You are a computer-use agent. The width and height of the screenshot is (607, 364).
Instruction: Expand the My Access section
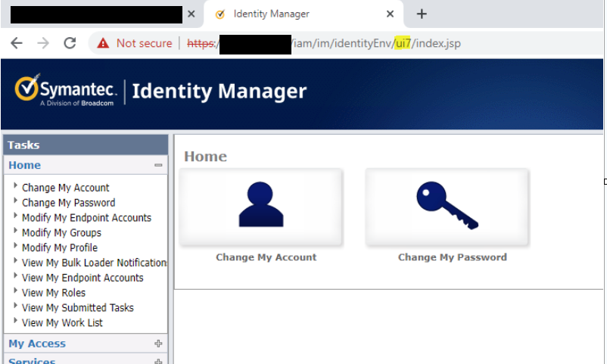pos(158,344)
